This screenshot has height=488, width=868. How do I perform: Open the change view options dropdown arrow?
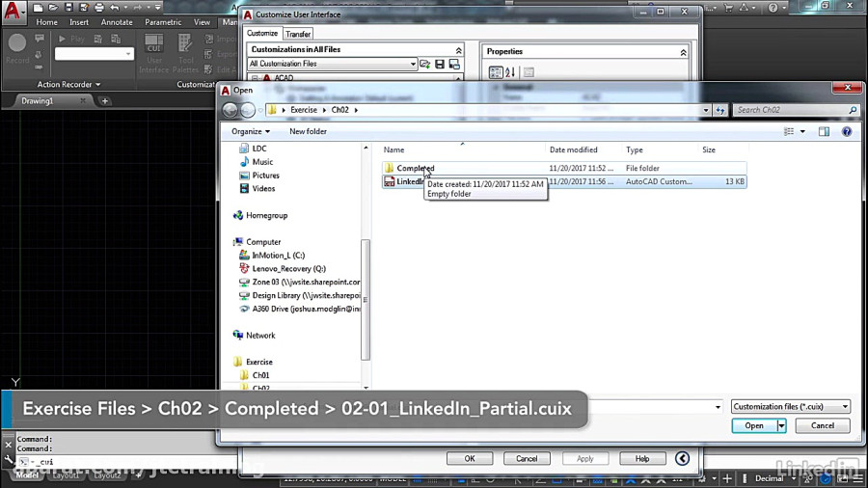click(x=802, y=132)
